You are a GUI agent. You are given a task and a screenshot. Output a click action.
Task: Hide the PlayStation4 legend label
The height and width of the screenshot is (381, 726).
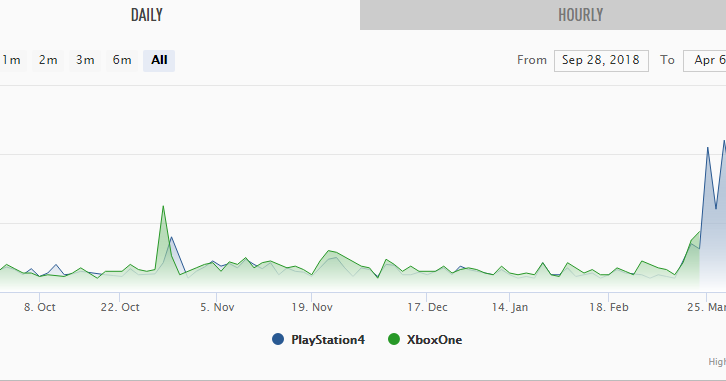[328, 340]
